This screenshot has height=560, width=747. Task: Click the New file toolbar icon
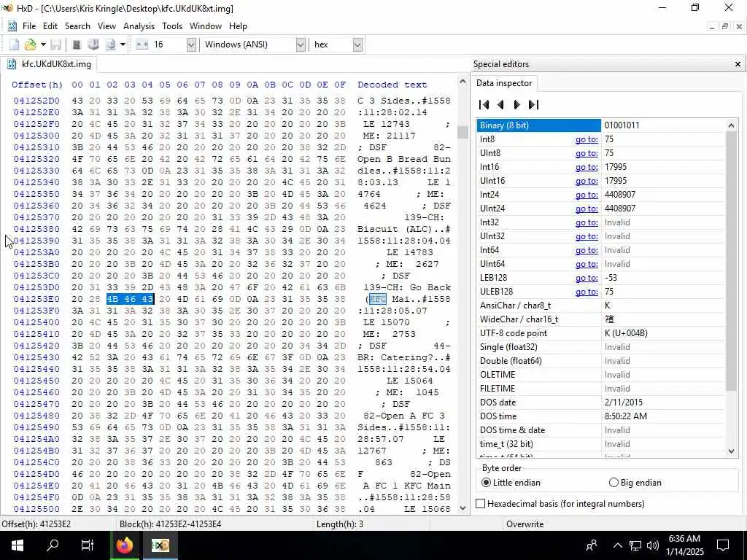coord(15,44)
